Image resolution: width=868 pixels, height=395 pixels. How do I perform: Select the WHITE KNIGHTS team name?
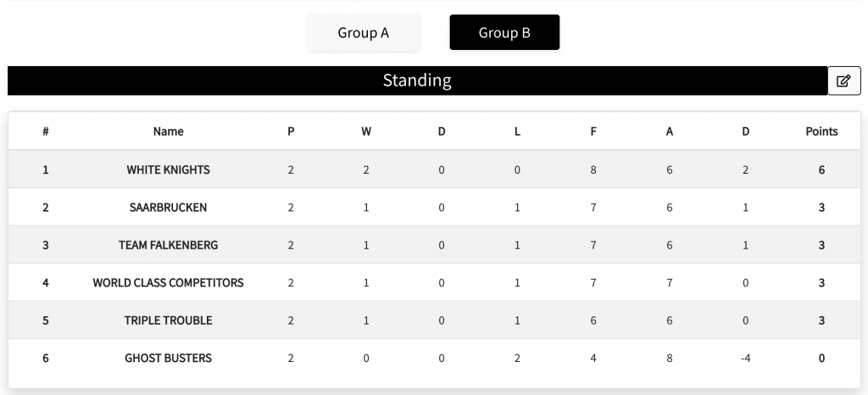pos(169,170)
